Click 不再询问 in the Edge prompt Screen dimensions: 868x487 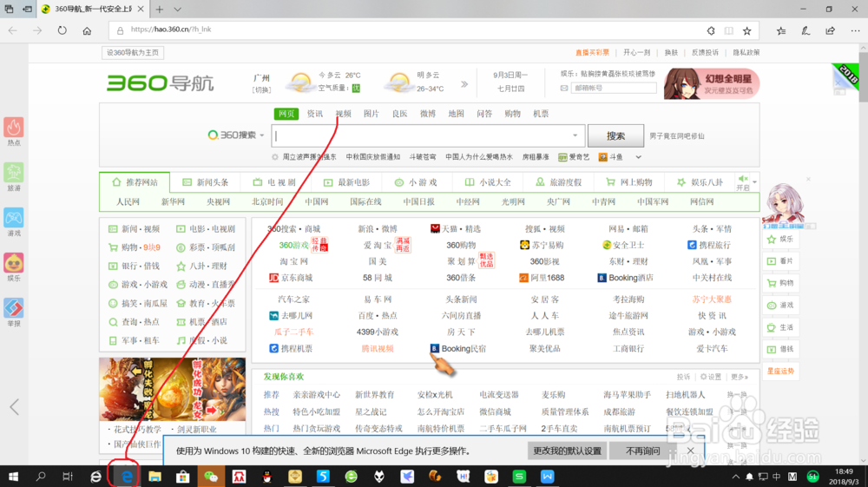tap(642, 451)
